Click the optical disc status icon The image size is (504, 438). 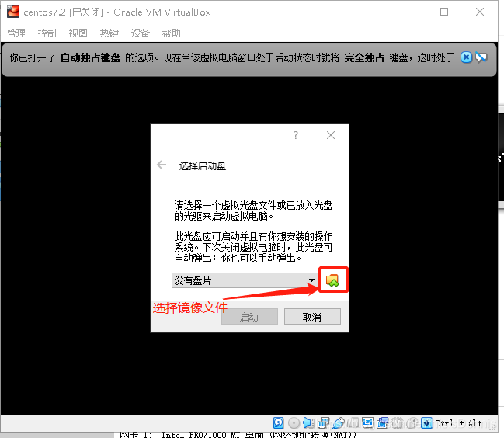point(294,423)
